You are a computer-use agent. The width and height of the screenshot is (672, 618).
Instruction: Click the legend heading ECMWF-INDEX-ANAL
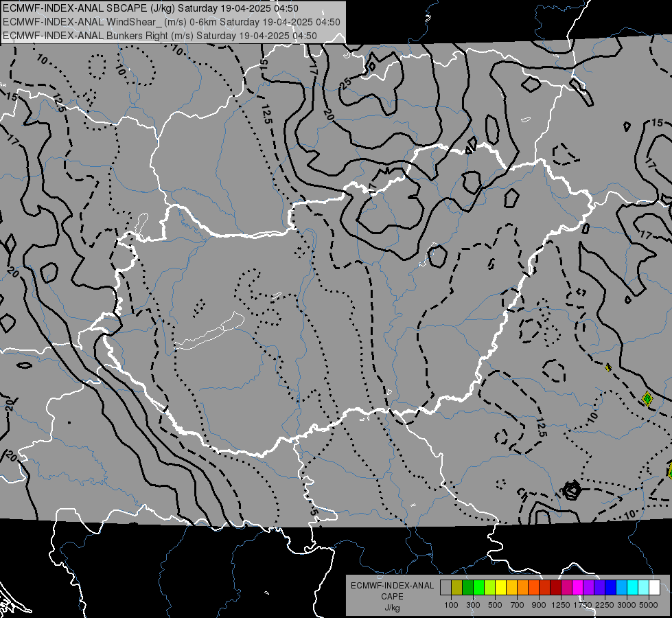393,586
